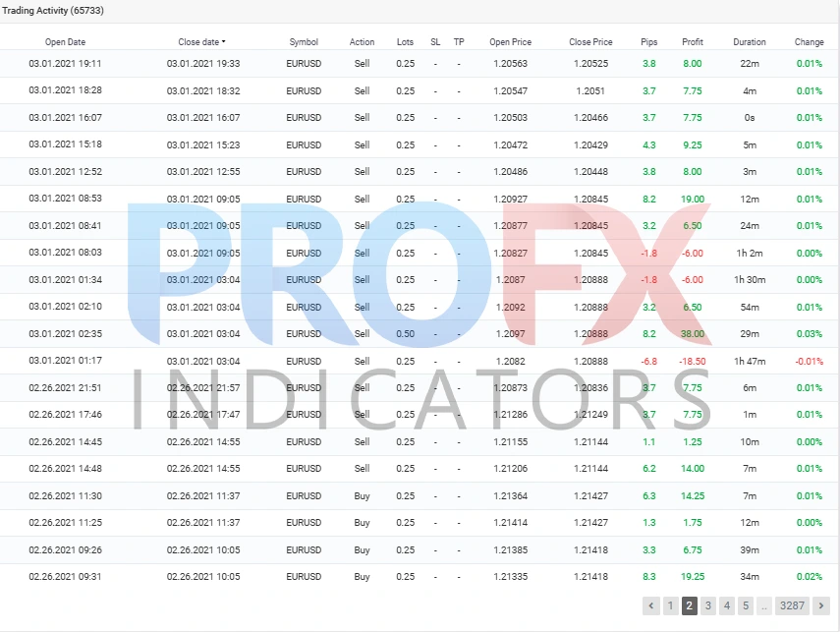Go to next page arrow
Screen dimensions: 840x632
coord(820,605)
